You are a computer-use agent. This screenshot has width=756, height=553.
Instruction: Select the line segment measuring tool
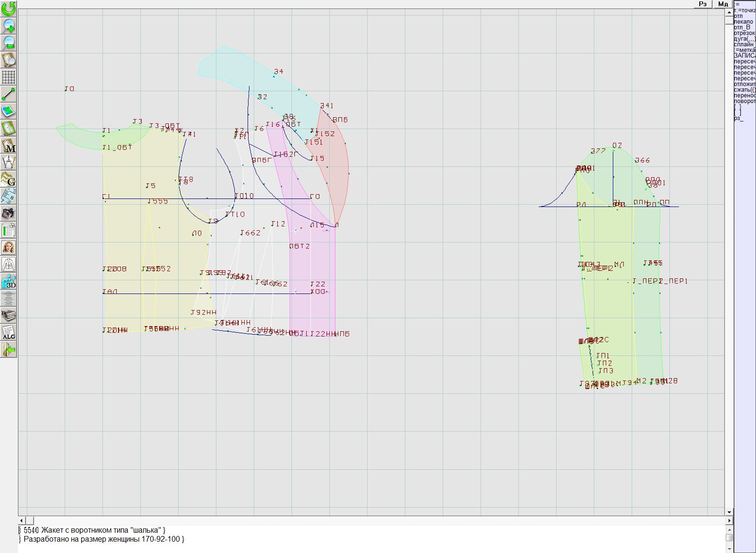pyautogui.click(x=9, y=94)
